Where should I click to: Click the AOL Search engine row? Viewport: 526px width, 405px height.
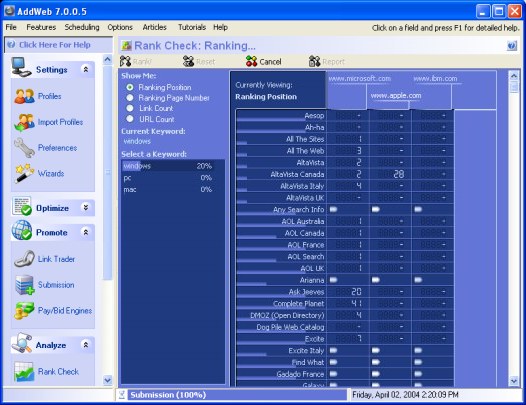coord(345,256)
